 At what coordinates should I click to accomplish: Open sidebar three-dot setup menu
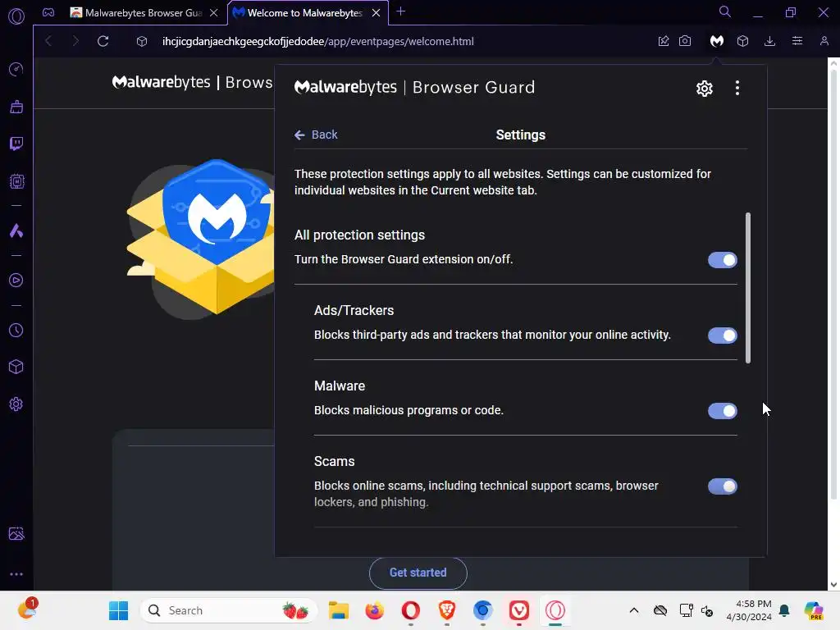(16, 574)
